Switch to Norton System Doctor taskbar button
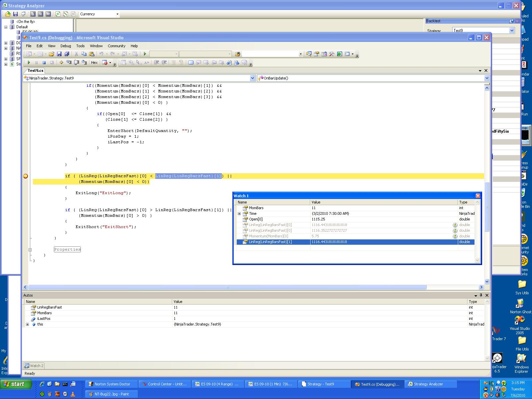The image size is (532, 399). (111, 384)
